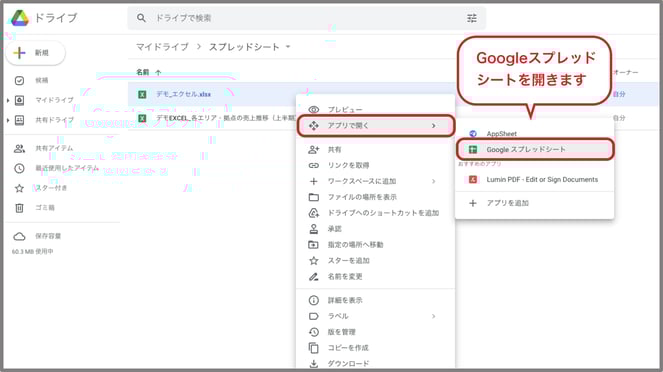Sort by the 名前 column header
The height and width of the screenshot is (372, 663).
[x=142, y=72]
